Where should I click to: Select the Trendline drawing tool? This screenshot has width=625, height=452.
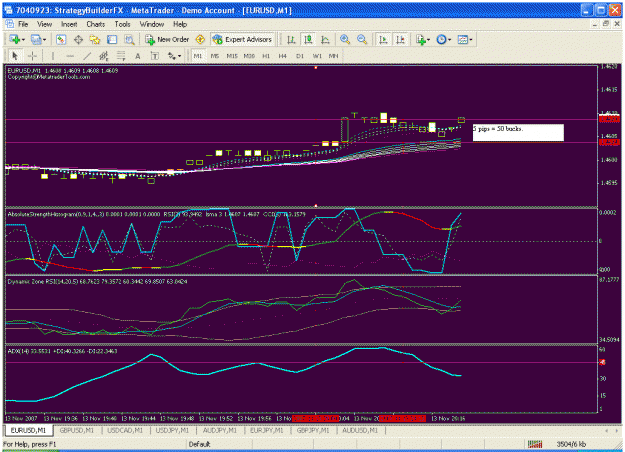click(86, 56)
